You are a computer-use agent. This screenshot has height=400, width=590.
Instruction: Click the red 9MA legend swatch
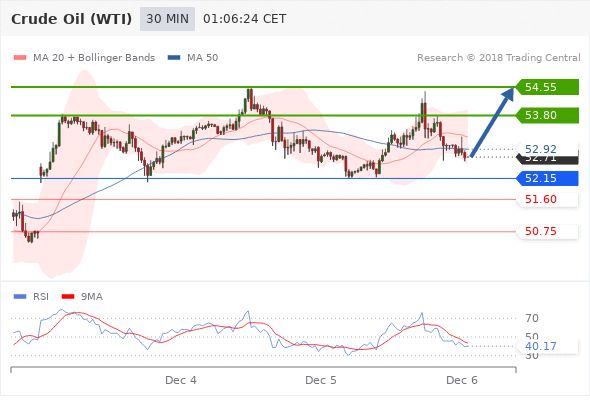point(68,297)
